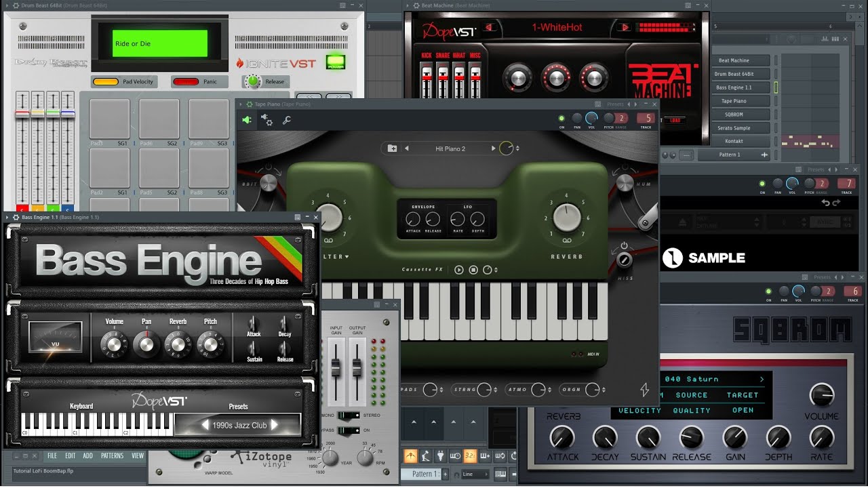Open the FILE menu
Viewport: 868px width, 488px height.
52,456
